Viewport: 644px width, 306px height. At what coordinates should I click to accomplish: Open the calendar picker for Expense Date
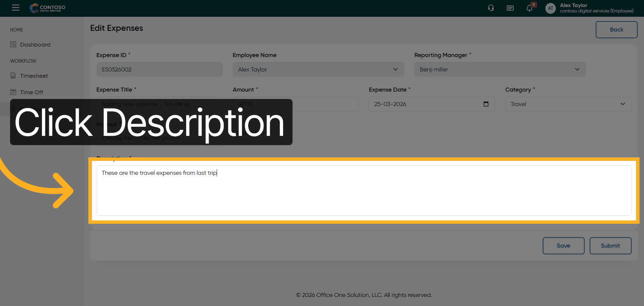tap(486, 104)
